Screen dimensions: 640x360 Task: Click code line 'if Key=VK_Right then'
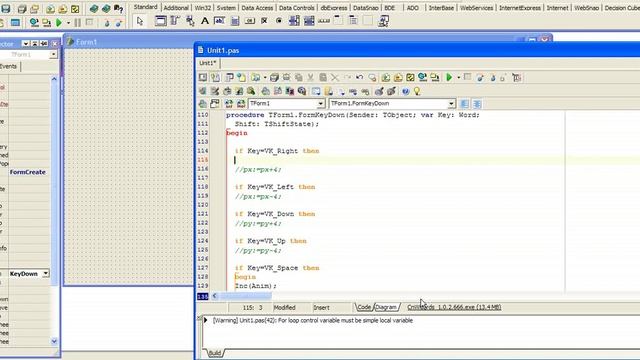[277, 151]
